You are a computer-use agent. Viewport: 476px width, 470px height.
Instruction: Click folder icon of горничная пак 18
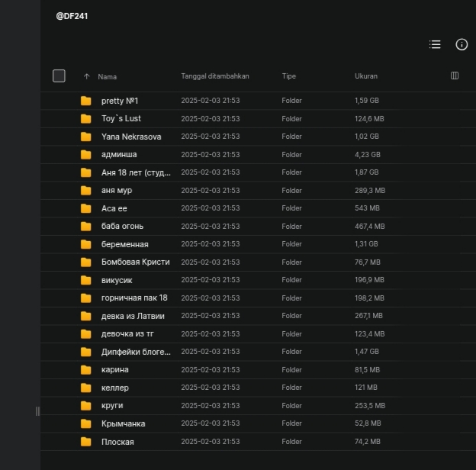pyautogui.click(x=86, y=298)
